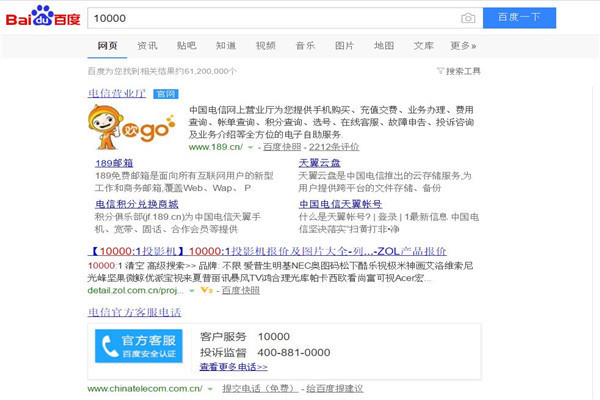Click the Baidu logo
The height and width of the screenshot is (400, 600).
click(43, 16)
